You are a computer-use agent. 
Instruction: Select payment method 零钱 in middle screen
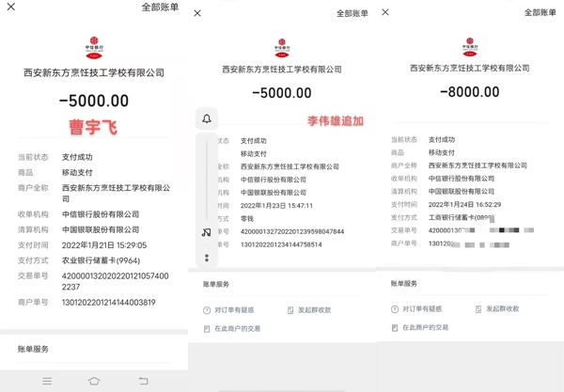click(247, 219)
